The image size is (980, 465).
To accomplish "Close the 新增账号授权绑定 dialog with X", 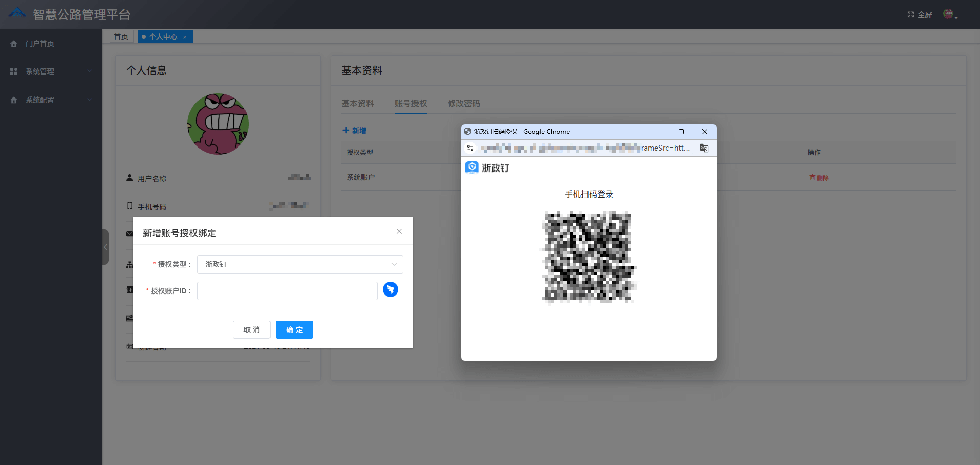I will [x=399, y=231].
